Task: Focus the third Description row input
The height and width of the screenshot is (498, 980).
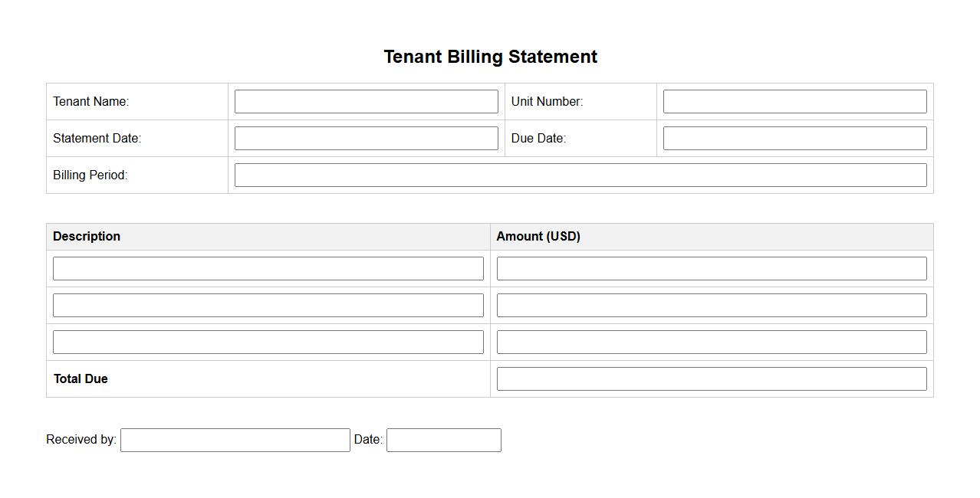Action: click(x=268, y=342)
